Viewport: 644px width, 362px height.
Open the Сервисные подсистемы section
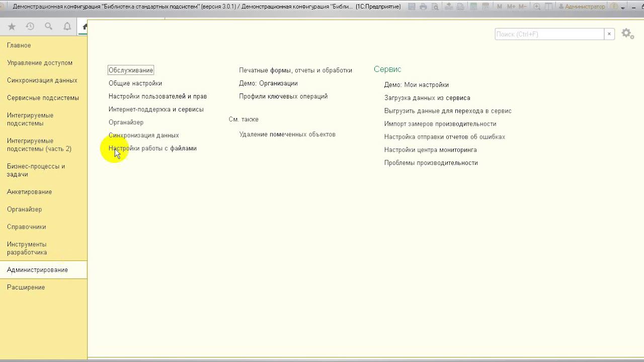click(43, 98)
